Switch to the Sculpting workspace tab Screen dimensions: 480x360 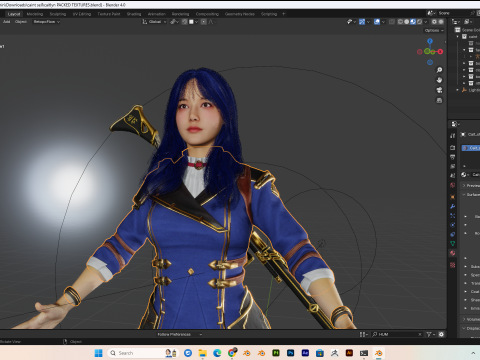[x=58, y=14]
